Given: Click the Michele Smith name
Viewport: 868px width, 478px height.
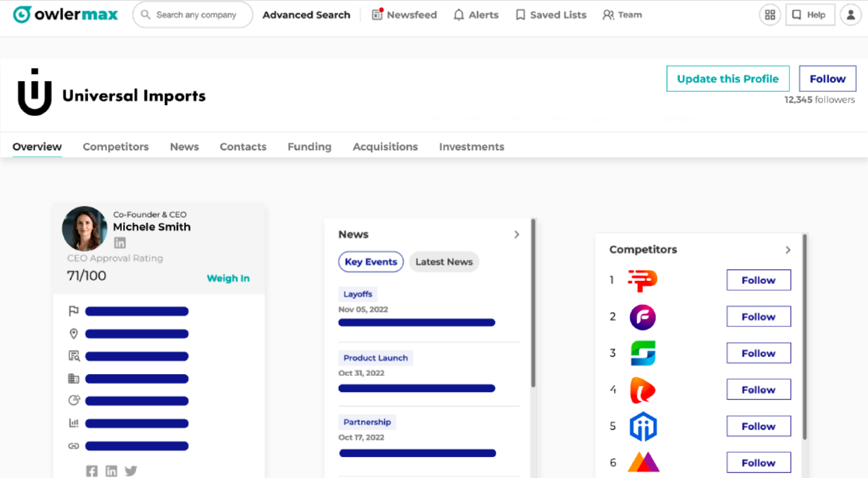Looking at the screenshot, I should point(152,227).
